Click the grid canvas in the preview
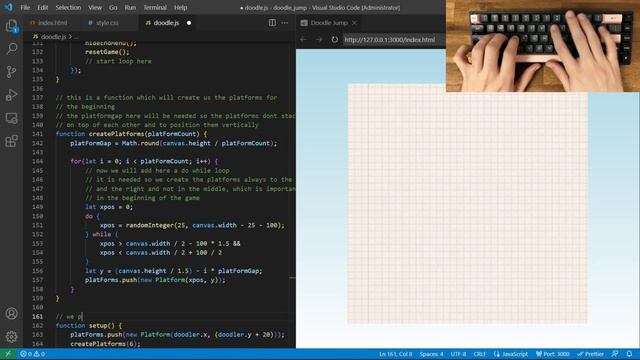 point(467,204)
